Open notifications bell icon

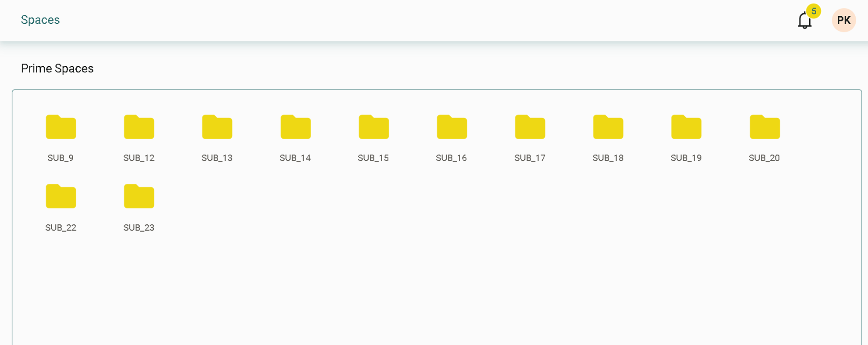(x=804, y=21)
